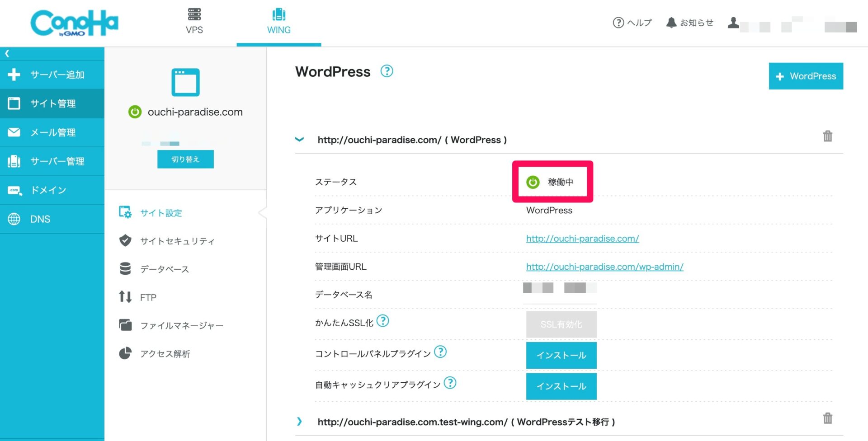Select サーバー追加 in the sidebar
The image size is (868, 441).
pos(52,75)
